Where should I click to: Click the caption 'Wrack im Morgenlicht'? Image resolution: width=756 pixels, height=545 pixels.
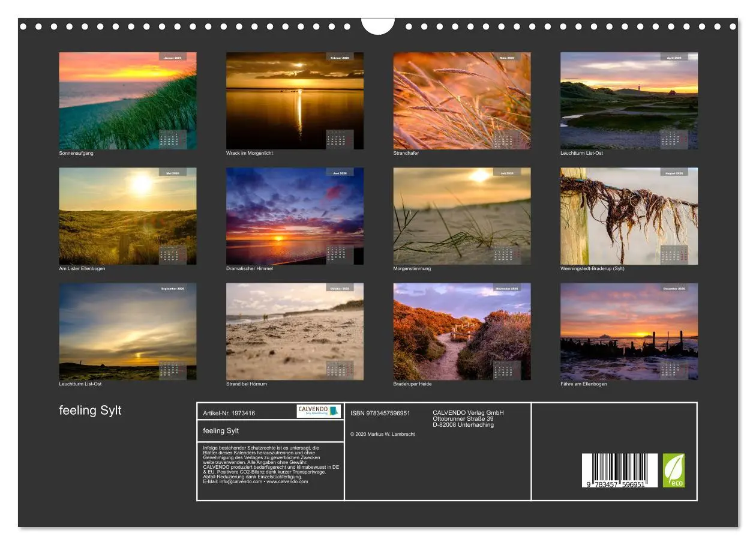click(x=250, y=153)
